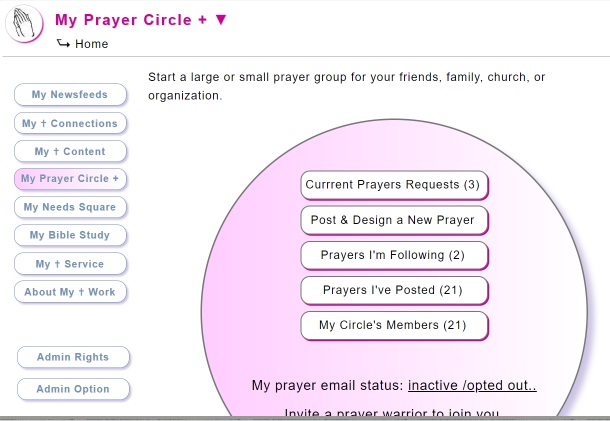Select highlighted My Prayer Circle + sidebar item

click(x=70, y=179)
